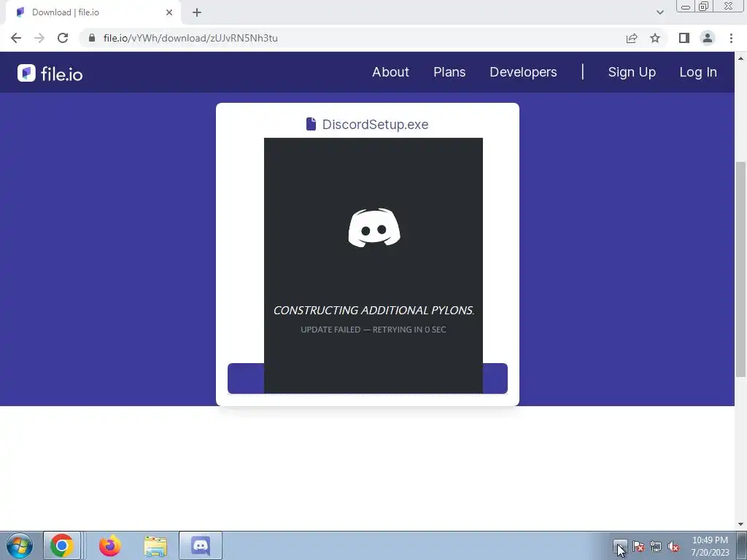
Task: Bookmark this tab with the star icon
Action: click(x=655, y=38)
